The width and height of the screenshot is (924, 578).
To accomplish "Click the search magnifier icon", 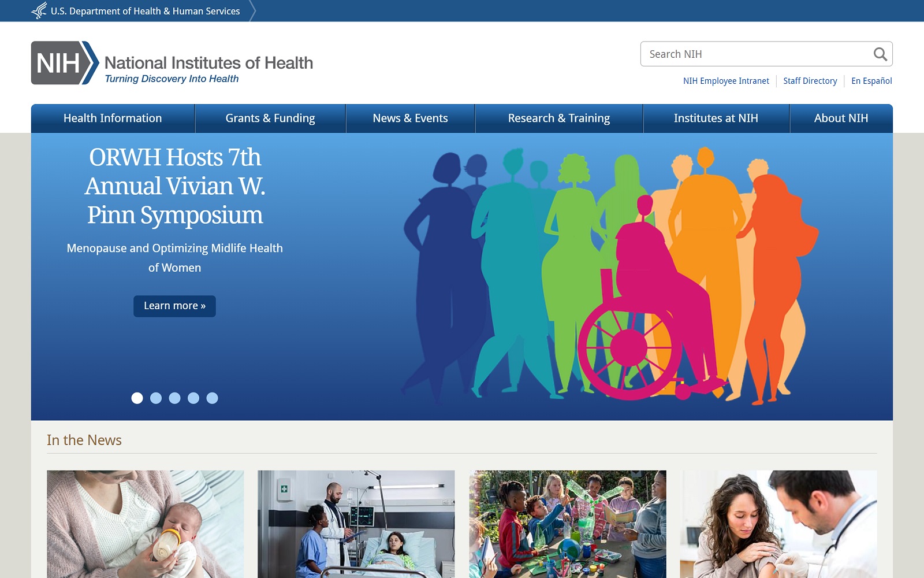I will 880,54.
